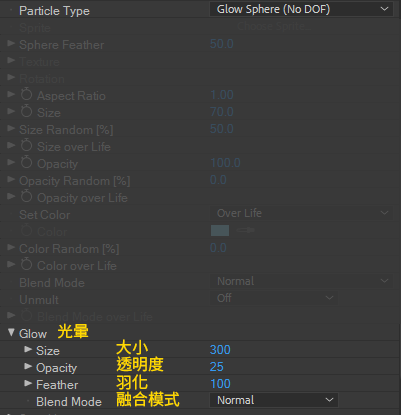Toggle the Color over Life stopwatch

26,265
